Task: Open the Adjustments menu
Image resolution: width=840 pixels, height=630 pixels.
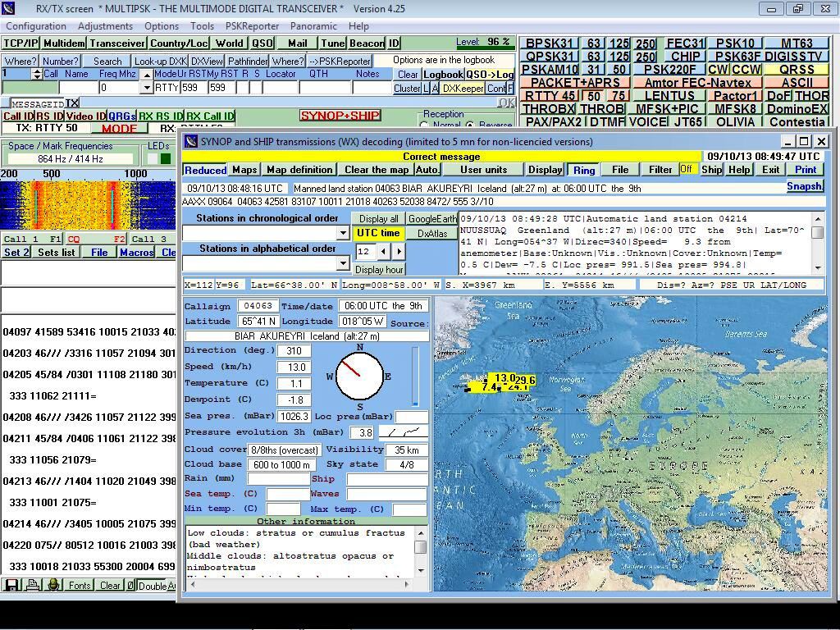Action: pyautogui.click(x=105, y=26)
